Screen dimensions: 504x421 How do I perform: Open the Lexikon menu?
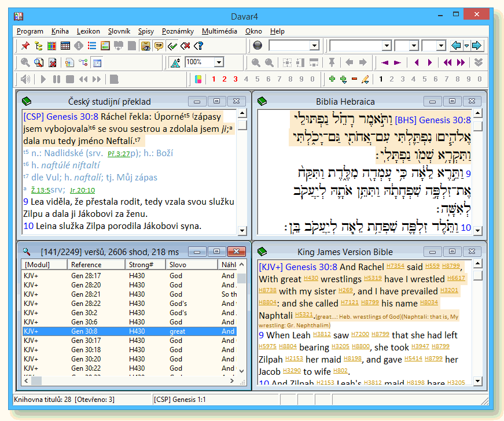[x=88, y=31]
